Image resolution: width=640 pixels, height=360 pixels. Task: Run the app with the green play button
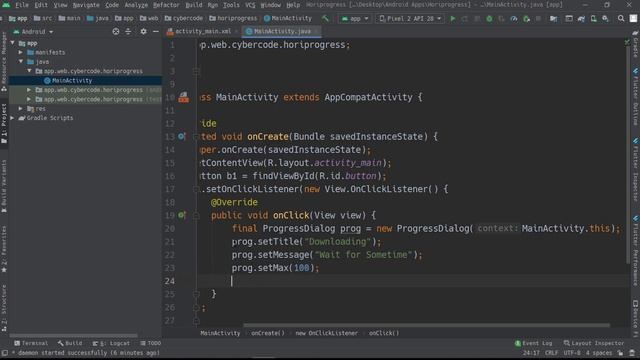click(x=452, y=19)
